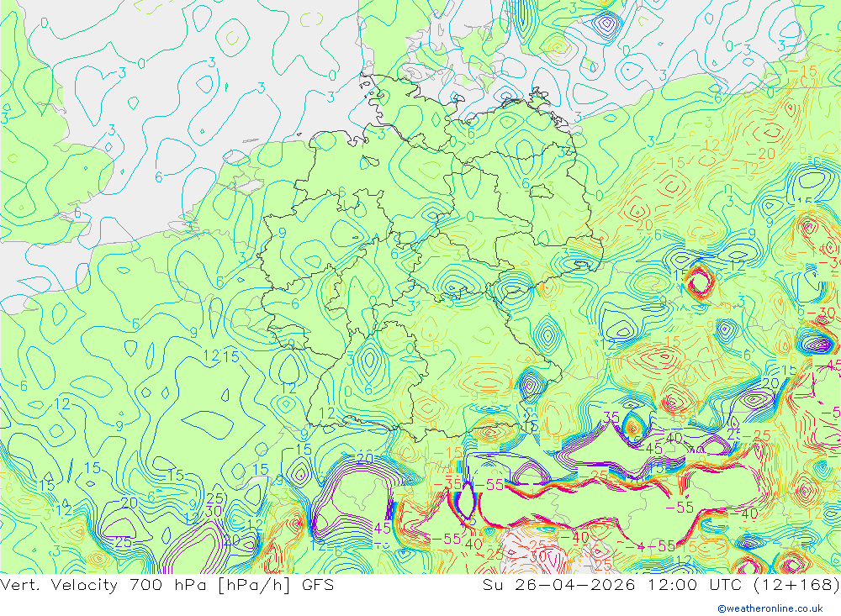Click the 'Vert. Velocity 700 hPa [hPa/h] GFS' title
Viewport: 841px width, 616px height.
pyautogui.click(x=167, y=585)
